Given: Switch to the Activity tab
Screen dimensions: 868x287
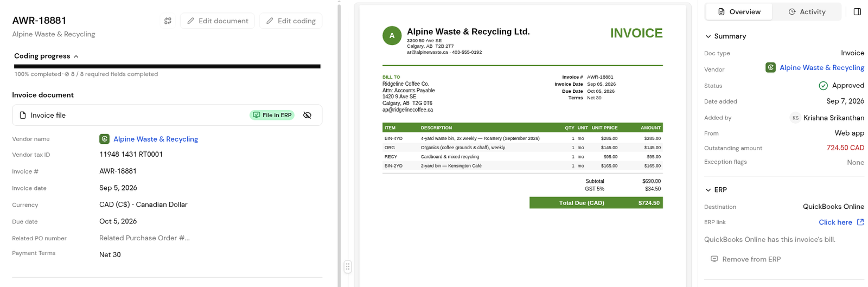Looking at the screenshot, I should (x=807, y=11).
